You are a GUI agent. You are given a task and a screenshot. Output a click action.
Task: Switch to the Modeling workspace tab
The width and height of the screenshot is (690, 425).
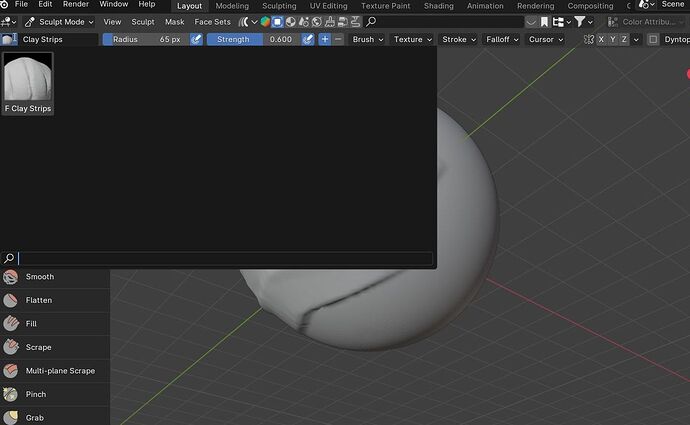(x=232, y=6)
